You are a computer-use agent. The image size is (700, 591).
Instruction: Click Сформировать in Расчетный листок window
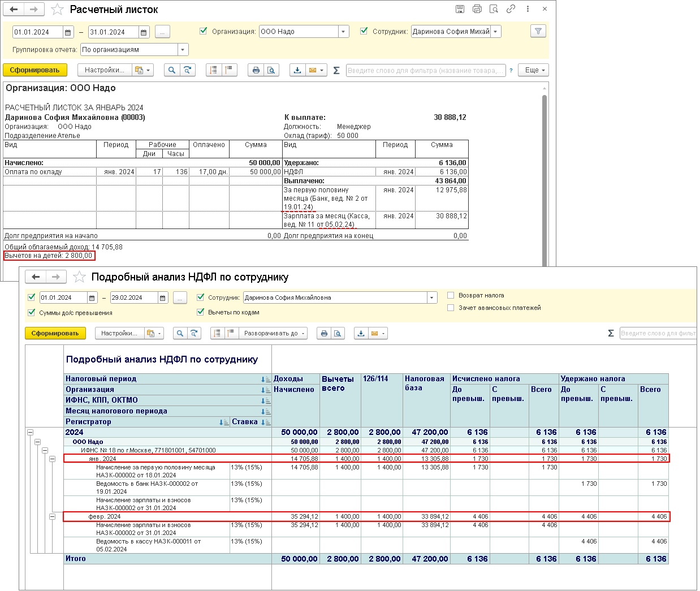34,70
